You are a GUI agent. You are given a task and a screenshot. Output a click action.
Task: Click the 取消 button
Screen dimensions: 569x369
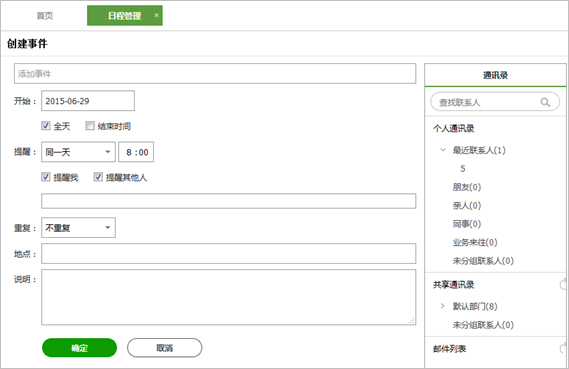point(164,348)
